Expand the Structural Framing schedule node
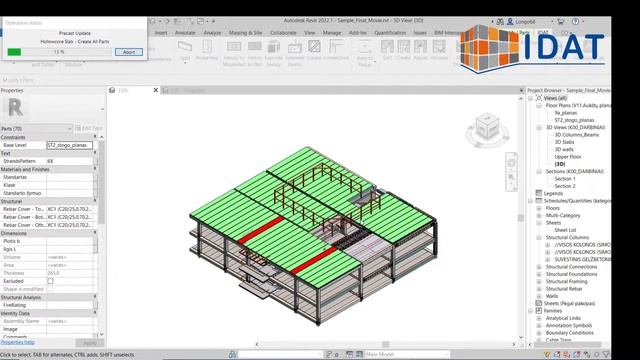The height and width of the screenshot is (360, 640). pos(539,282)
